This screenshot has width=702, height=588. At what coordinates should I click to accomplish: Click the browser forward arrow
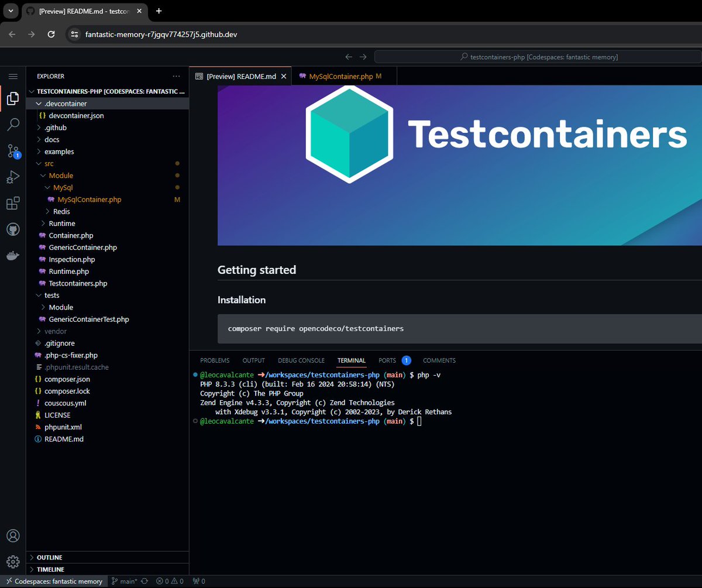pos(32,35)
